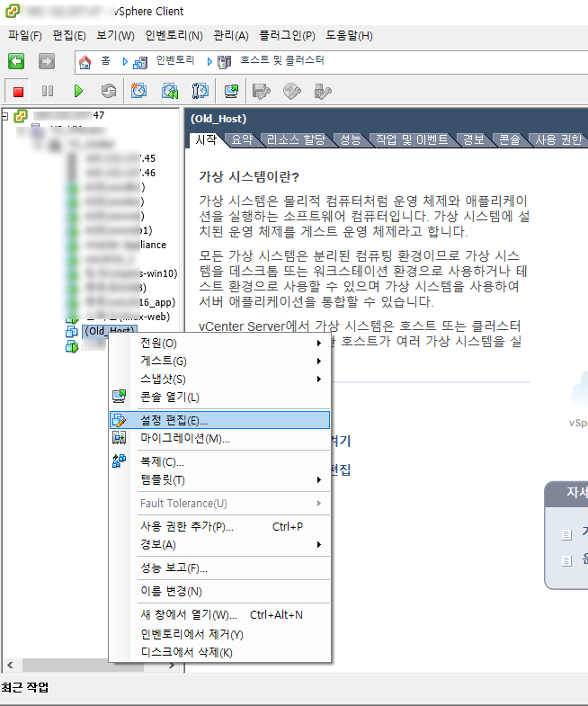Viewport: 588px width, 706px height.
Task: Click the Inventory icon in breadcrumb
Action: (140, 63)
